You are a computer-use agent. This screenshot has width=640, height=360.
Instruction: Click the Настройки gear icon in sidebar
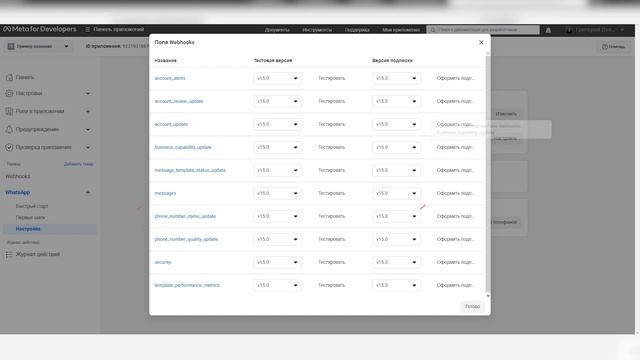coord(9,93)
